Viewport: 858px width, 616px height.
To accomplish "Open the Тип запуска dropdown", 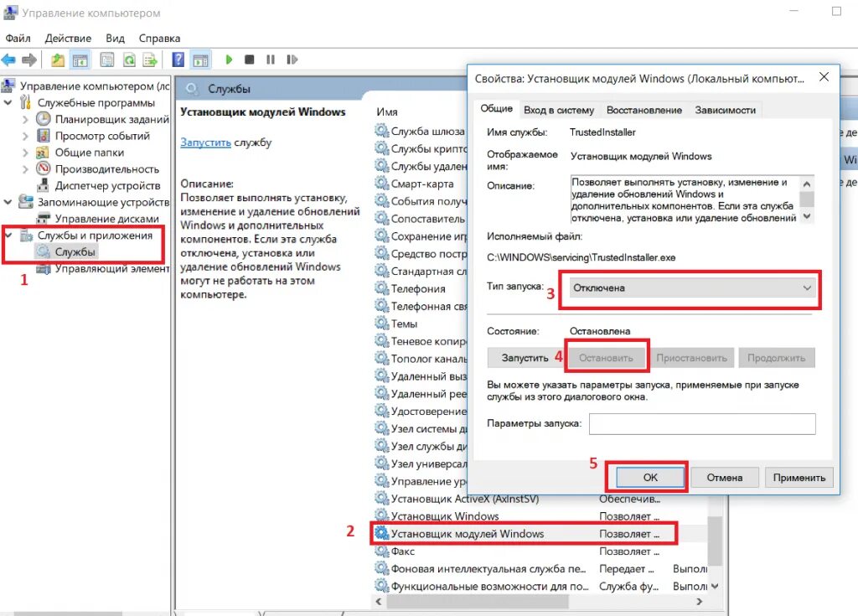I will pos(692,288).
